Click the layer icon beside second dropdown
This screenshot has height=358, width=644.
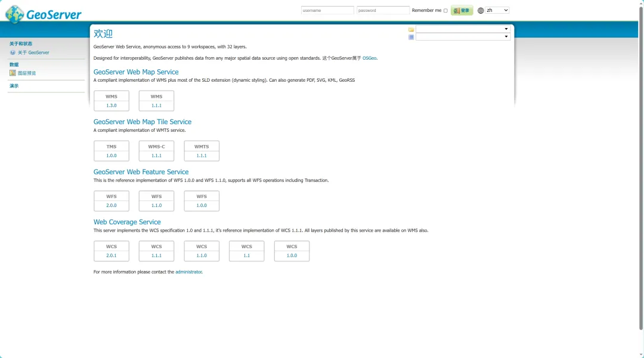click(x=411, y=37)
